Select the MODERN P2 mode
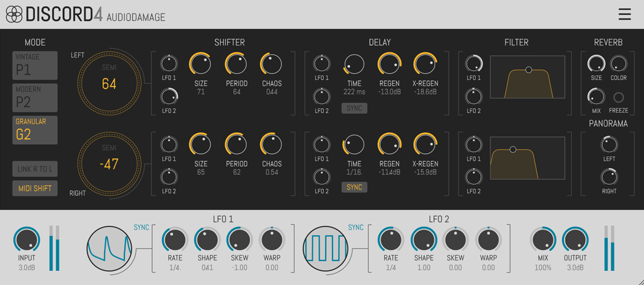This screenshot has width=644, height=285. click(x=35, y=97)
